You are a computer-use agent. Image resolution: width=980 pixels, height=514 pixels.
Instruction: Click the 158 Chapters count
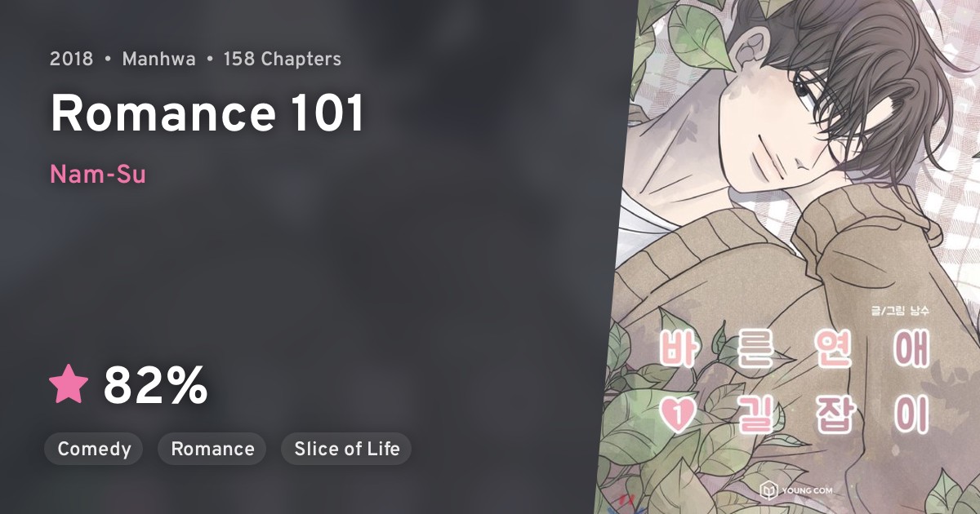click(x=283, y=59)
